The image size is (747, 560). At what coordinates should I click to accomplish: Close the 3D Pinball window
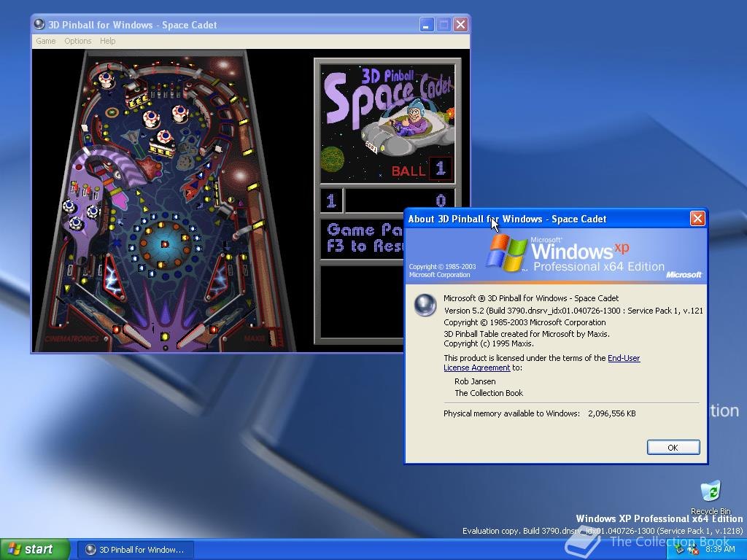460,24
